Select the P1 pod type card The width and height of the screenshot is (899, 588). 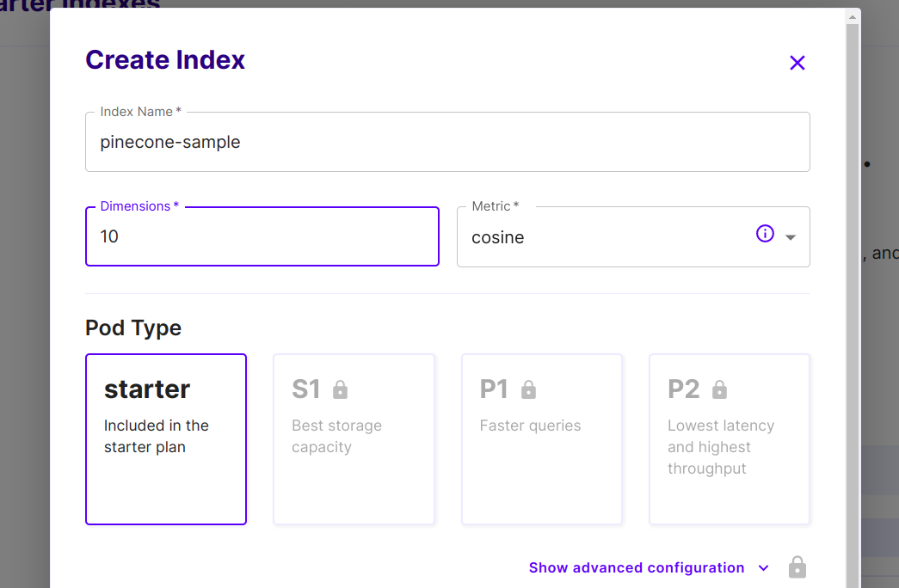[542, 439]
